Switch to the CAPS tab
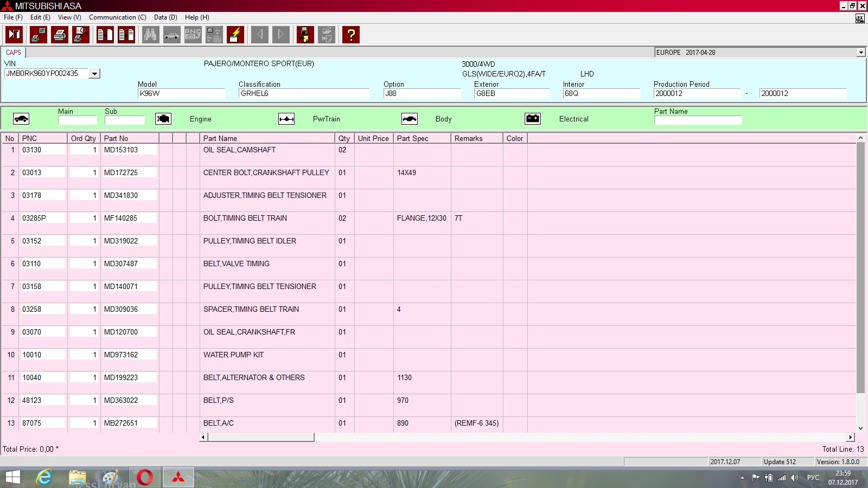 pyautogui.click(x=14, y=53)
